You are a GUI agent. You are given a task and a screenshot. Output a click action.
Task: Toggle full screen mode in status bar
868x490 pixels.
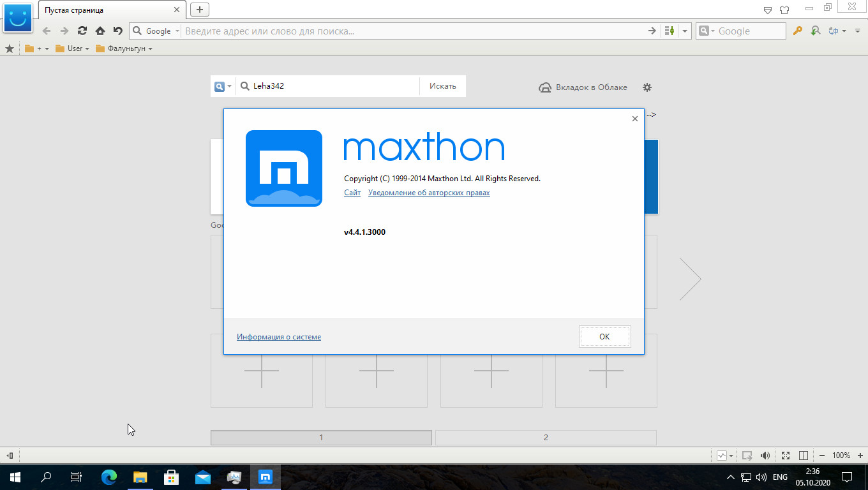786,456
